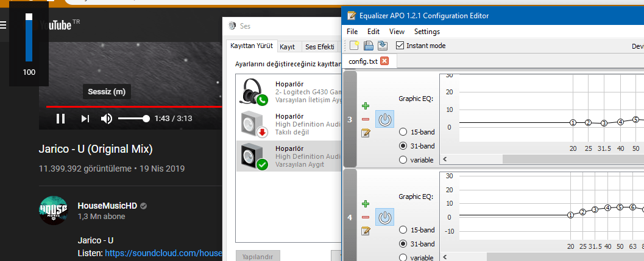Open the soundcloud.com link in description
644x261 pixels.
pos(163,253)
